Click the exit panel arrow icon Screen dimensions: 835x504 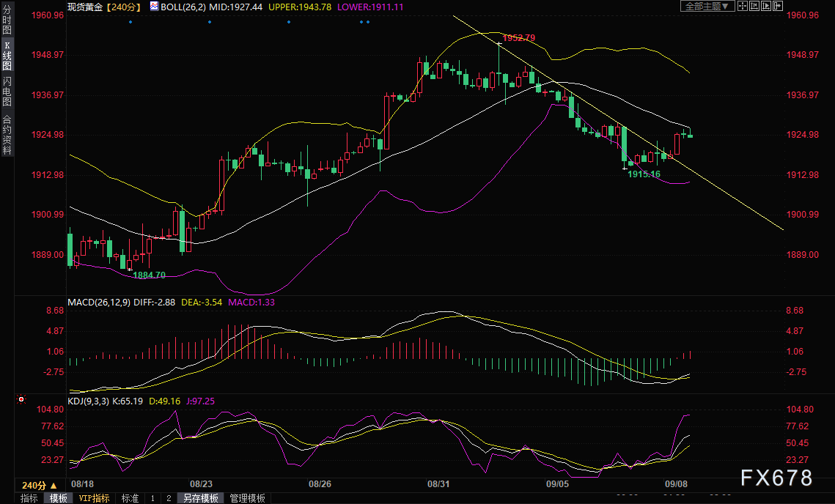(780, 6)
